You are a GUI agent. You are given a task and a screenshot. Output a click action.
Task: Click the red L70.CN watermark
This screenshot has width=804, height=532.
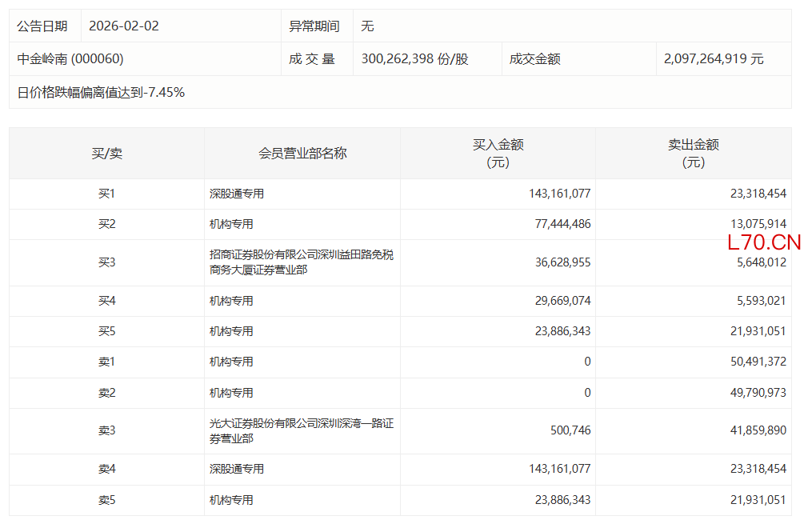tap(764, 243)
